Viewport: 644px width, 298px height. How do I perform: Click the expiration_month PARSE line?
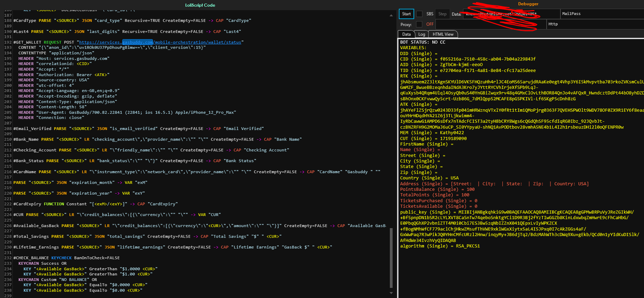(79, 182)
